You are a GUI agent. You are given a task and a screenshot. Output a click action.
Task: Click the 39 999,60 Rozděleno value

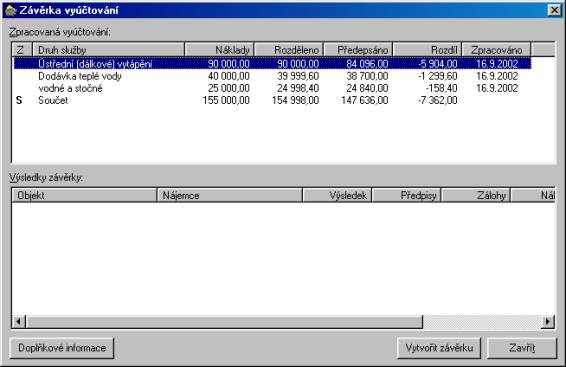click(x=298, y=76)
